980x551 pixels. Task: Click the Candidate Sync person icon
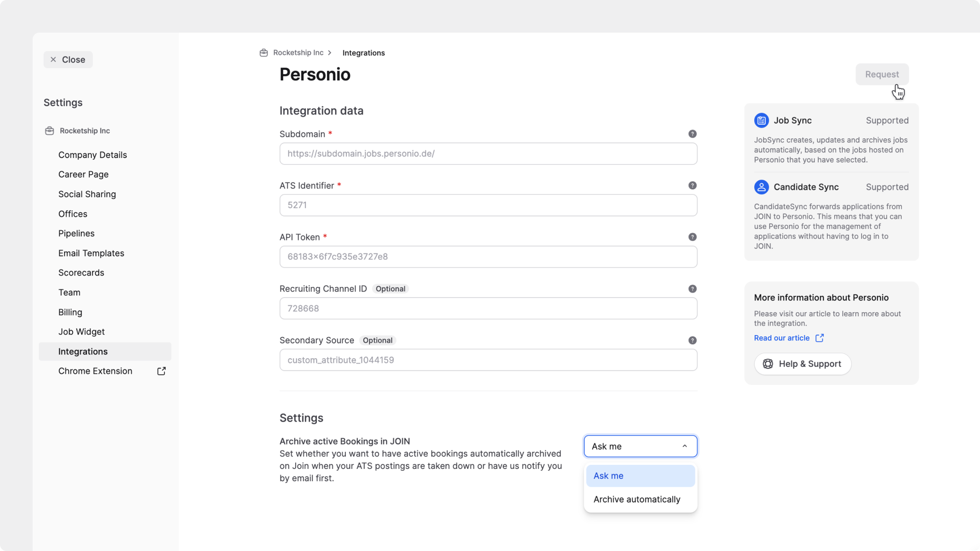(761, 187)
